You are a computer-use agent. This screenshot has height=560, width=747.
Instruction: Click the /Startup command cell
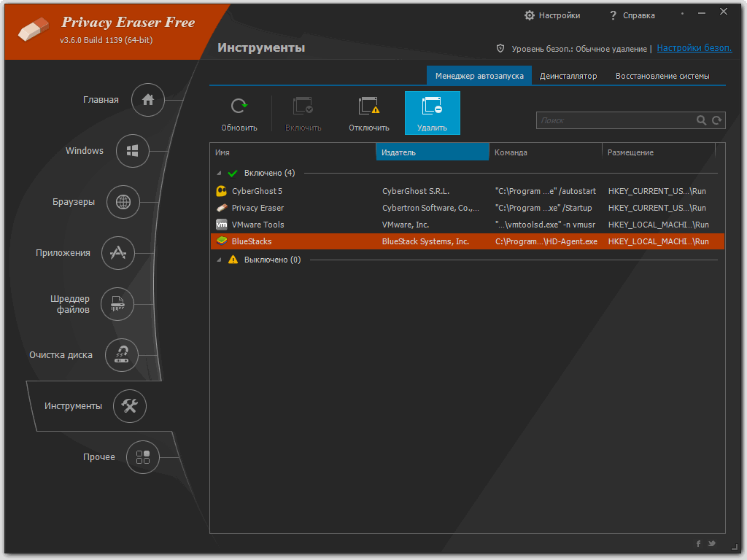pyautogui.click(x=543, y=208)
